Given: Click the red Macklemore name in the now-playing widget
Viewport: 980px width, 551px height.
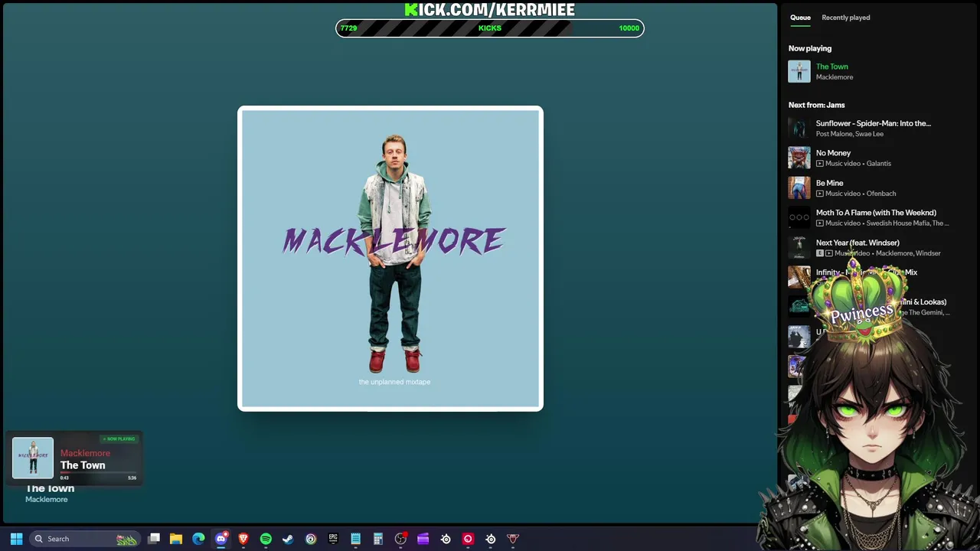Looking at the screenshot, I should point(85,453).
